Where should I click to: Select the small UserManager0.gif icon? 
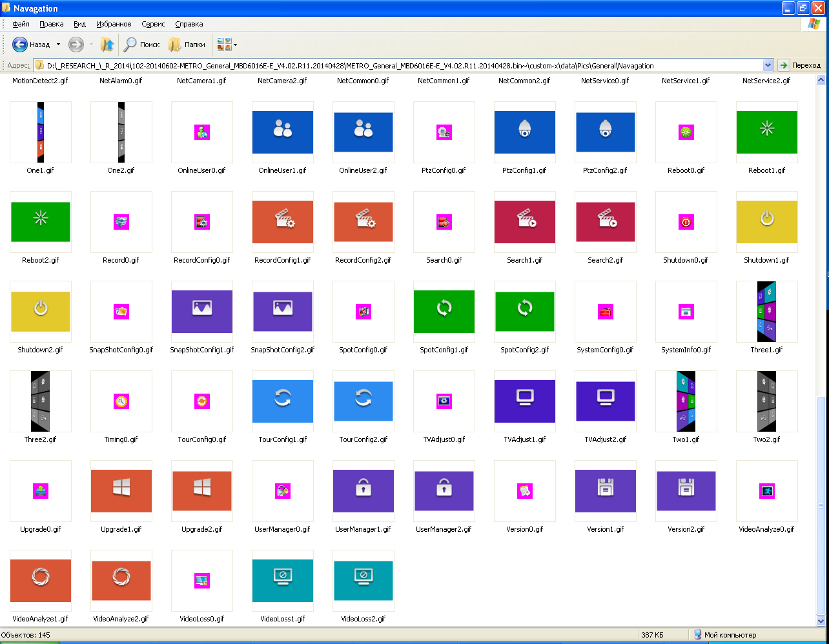pyautogui.click(x=282, y=491)
